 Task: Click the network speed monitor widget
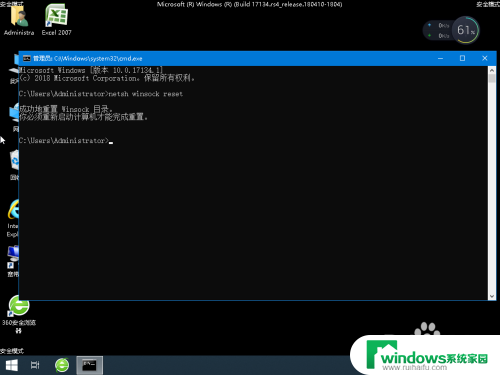point(439,30)
